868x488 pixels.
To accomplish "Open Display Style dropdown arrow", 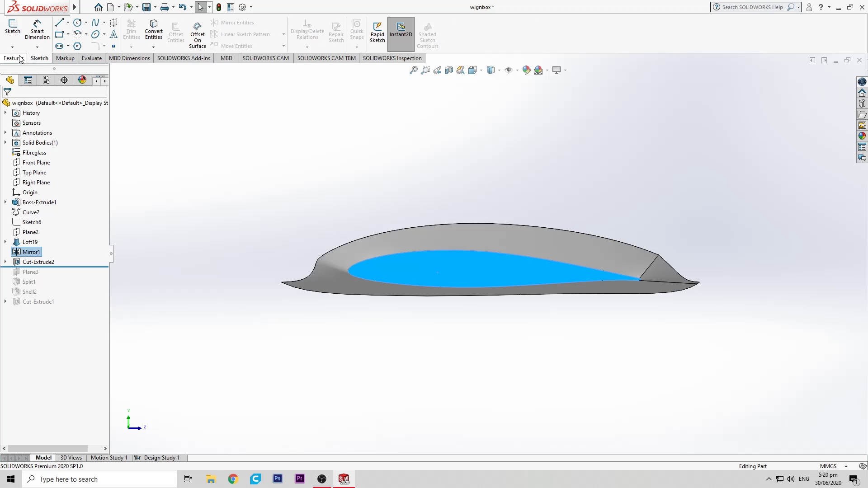I will 499,70.
